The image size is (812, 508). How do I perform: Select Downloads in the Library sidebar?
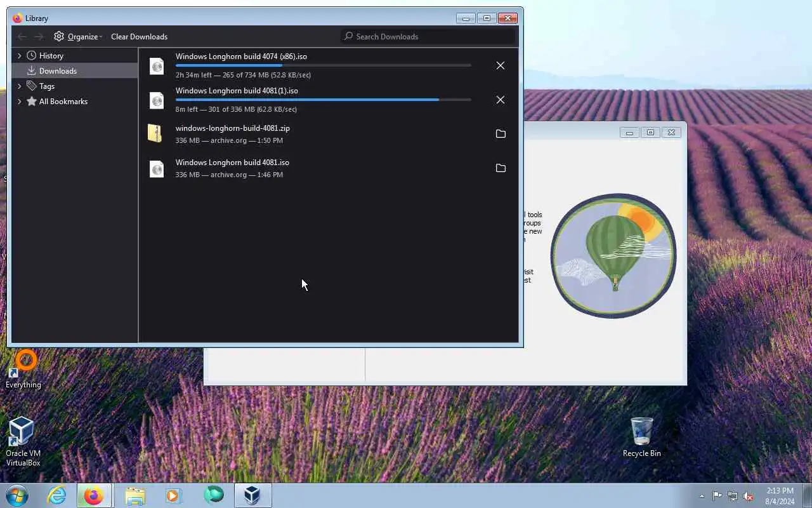(x=75, y=70)
